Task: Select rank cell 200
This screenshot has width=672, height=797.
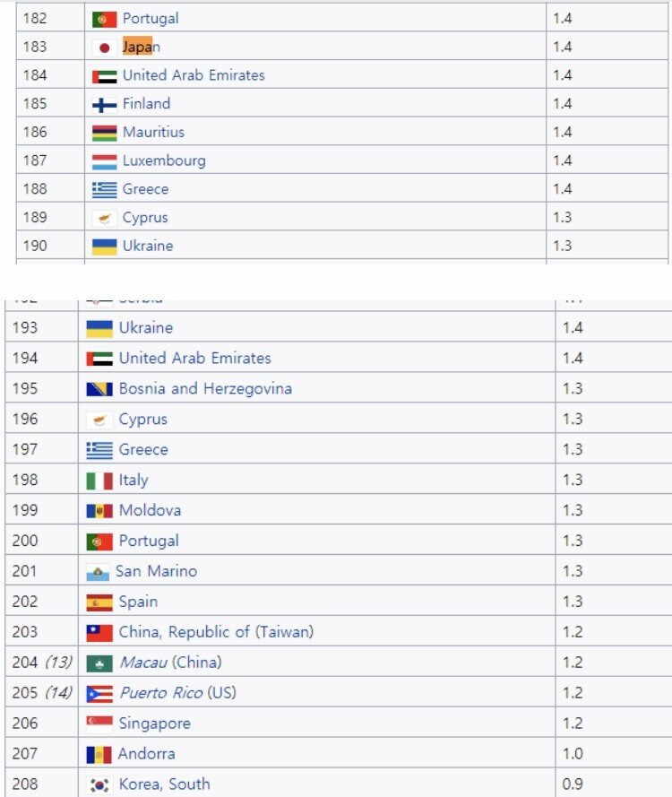Action: 41,541
